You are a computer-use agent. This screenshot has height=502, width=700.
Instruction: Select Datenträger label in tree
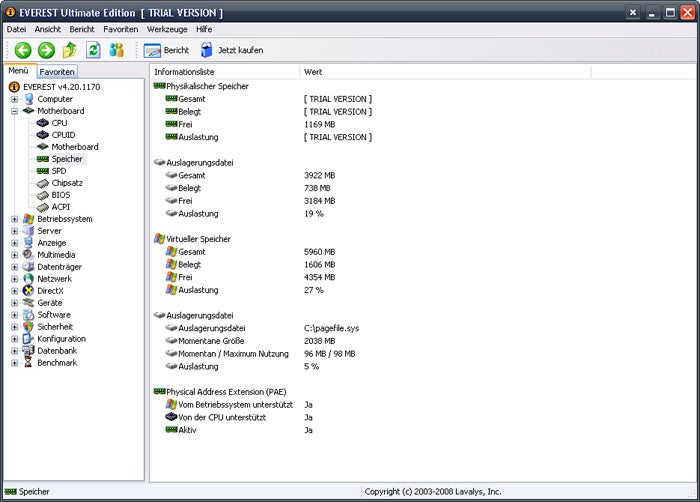coord(59,267)
